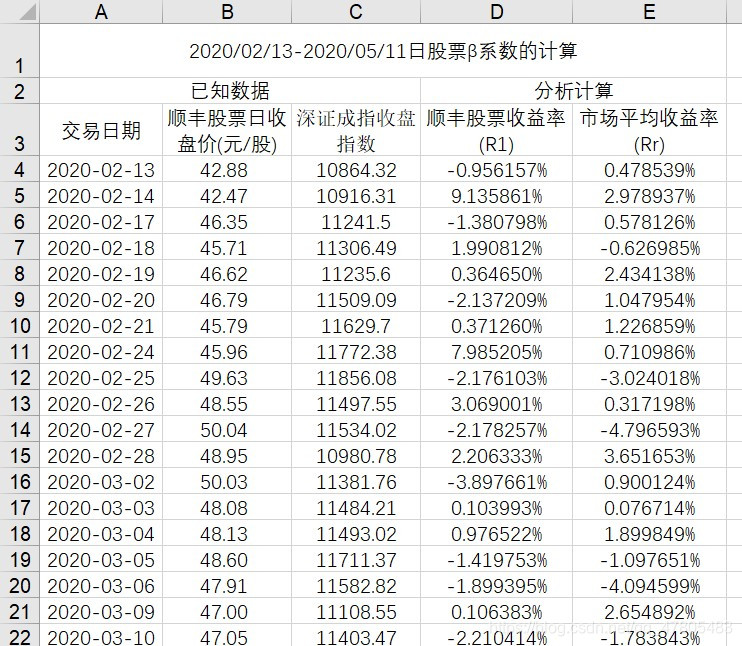Viewport: 742px width, 646px height.
Task: Select date cell 2020-03-02
Action: [x=101, y=481]
